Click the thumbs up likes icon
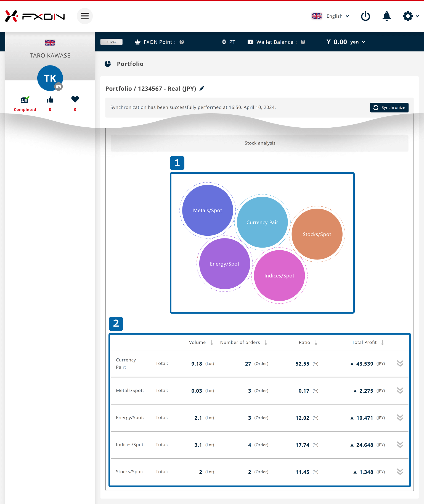Image resolution: width=424 pixels, height=504 pixels. pyautogui.click(x=50, y=99)
